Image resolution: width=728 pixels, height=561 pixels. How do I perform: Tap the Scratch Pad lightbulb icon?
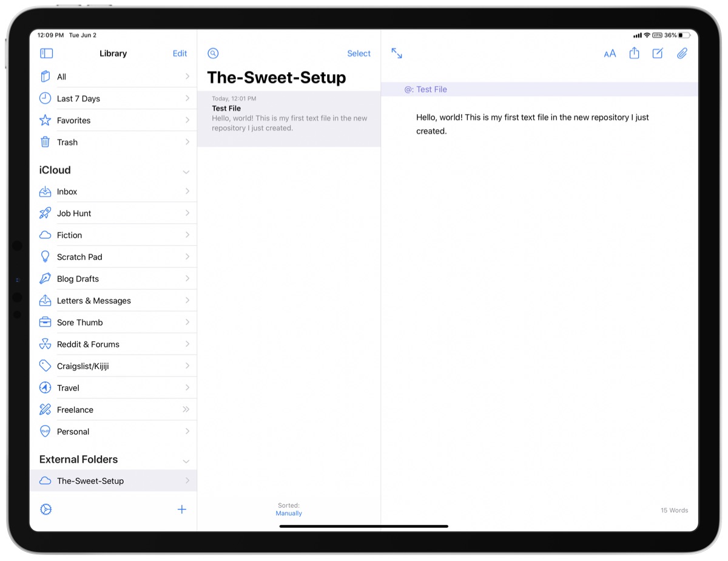click(x=45, y=257)
